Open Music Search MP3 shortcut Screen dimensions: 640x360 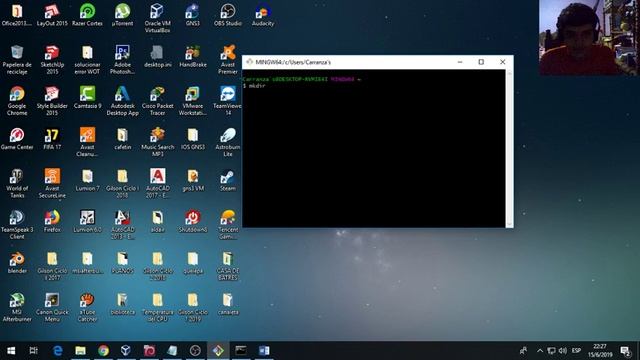pos(157,142)
